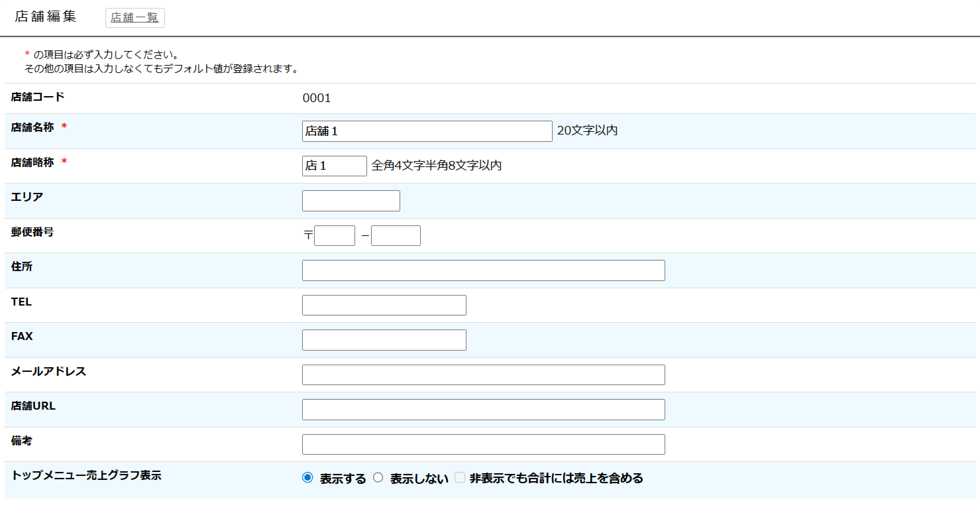Click the 店舗略称 input field
The image size is (980, 519).
[334, 166]
